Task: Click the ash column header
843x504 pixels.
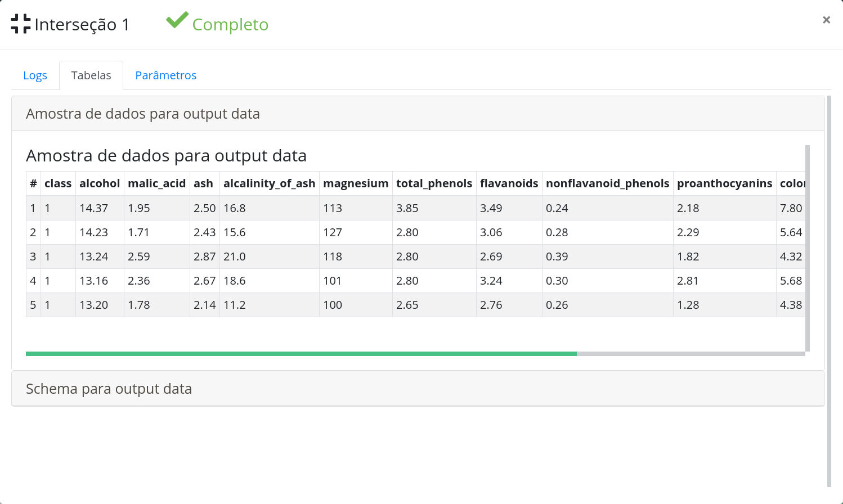Action: click(204, 183)
